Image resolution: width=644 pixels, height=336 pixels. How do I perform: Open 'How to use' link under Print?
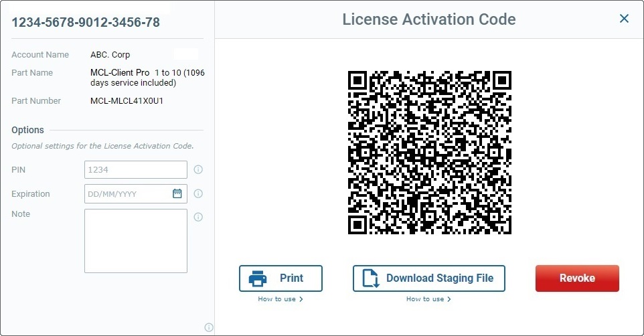[x=280, y=299]
